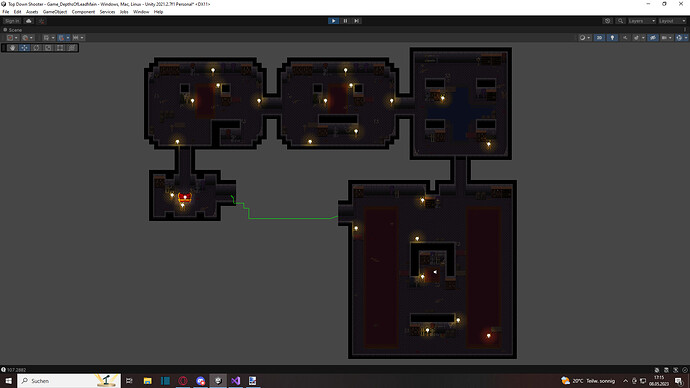Click the Windows search box
The width and height of the screenshot is (690, 388).
point(69,381)
